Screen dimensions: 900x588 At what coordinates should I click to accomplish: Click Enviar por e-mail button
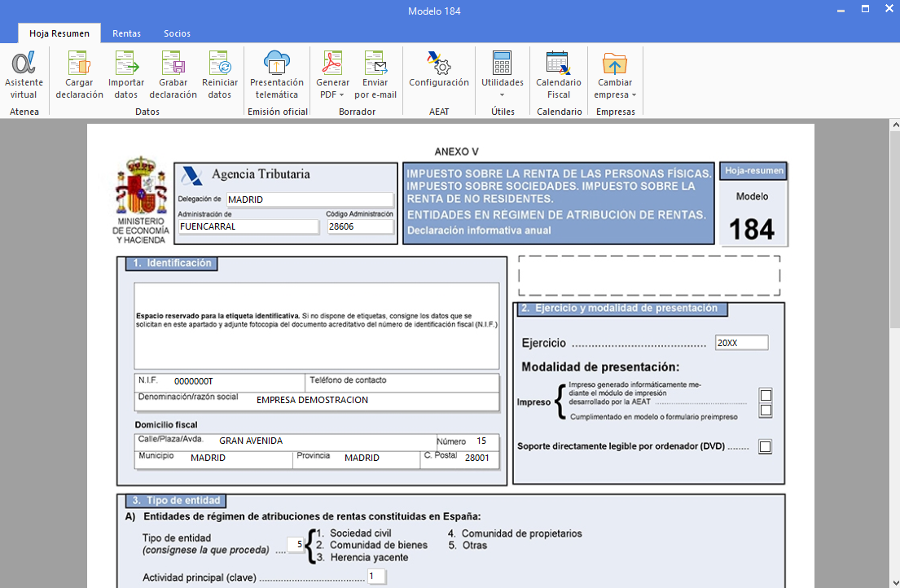click(375, 75)
